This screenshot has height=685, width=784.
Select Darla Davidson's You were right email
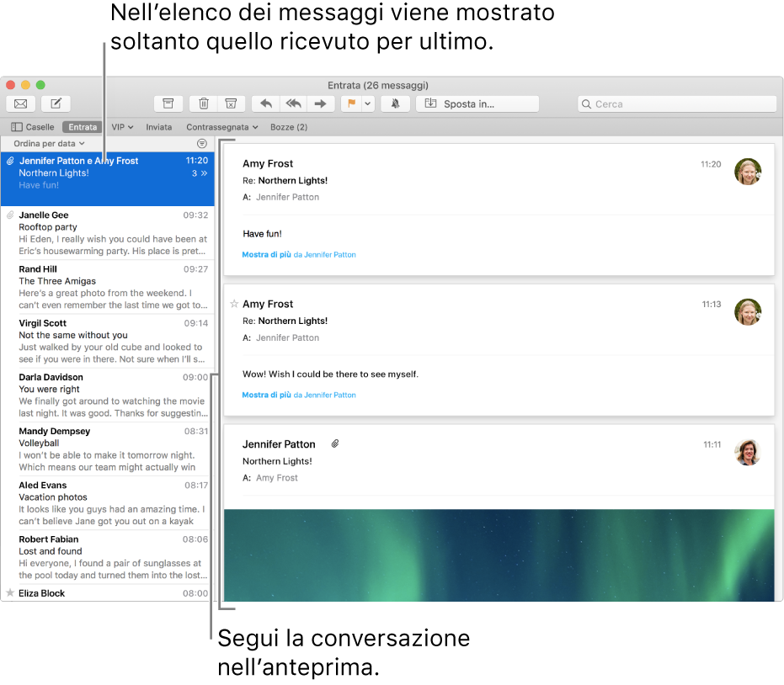pos(108,395)
